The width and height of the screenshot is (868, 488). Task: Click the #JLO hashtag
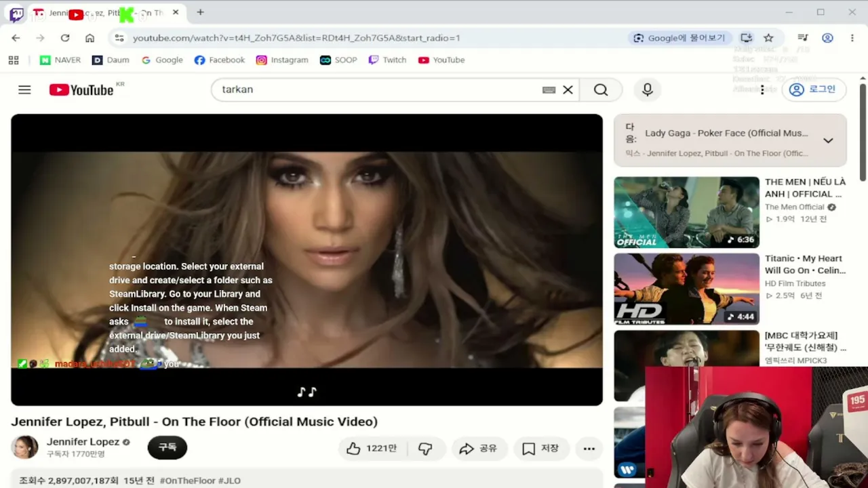coord(229,481)
